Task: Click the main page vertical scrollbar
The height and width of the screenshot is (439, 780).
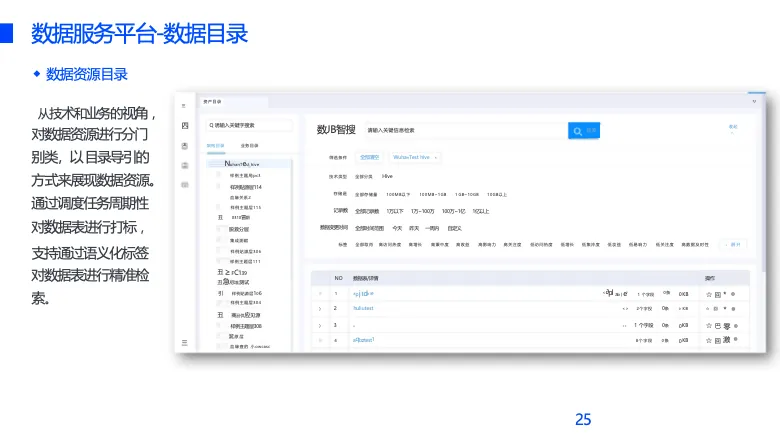Action: tap(763, 184)
